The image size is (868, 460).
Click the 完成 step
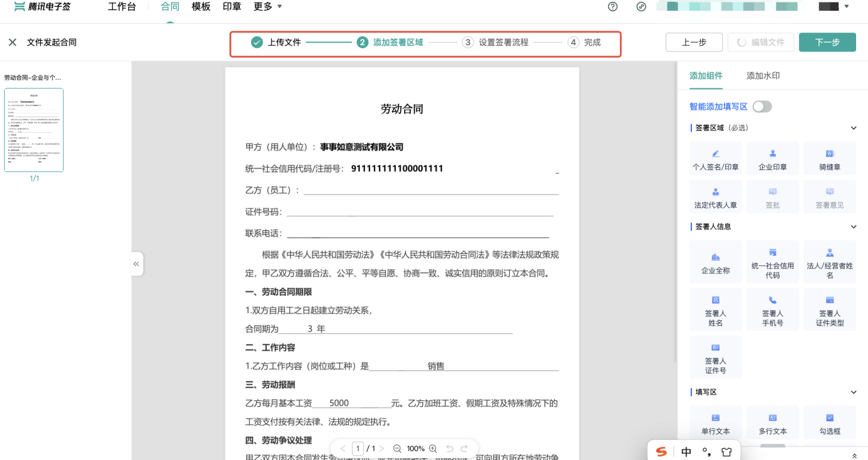(x=584, y=43)
